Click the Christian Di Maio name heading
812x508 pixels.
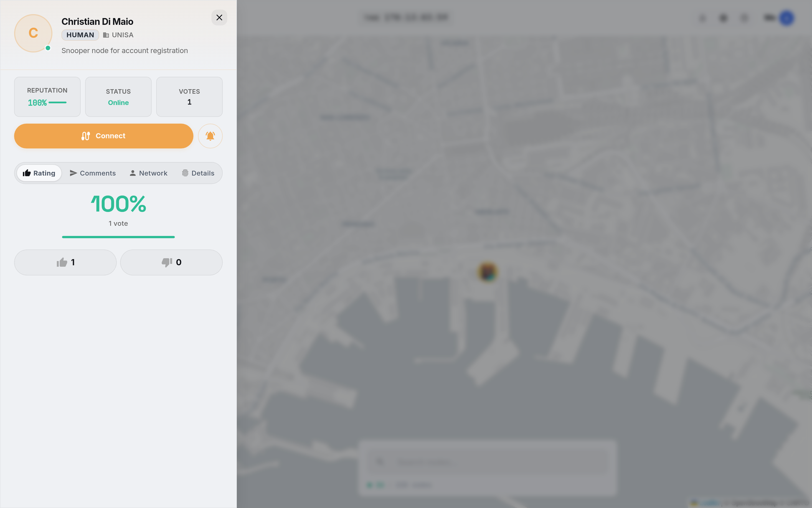[97, 21]
